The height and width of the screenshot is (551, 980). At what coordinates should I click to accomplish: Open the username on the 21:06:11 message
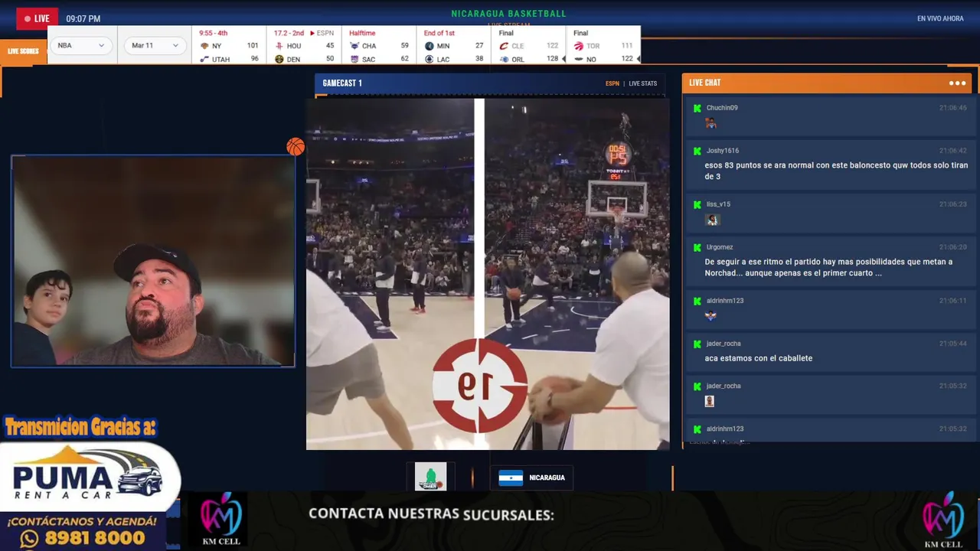pyautogui.click(x=725, y=301)
